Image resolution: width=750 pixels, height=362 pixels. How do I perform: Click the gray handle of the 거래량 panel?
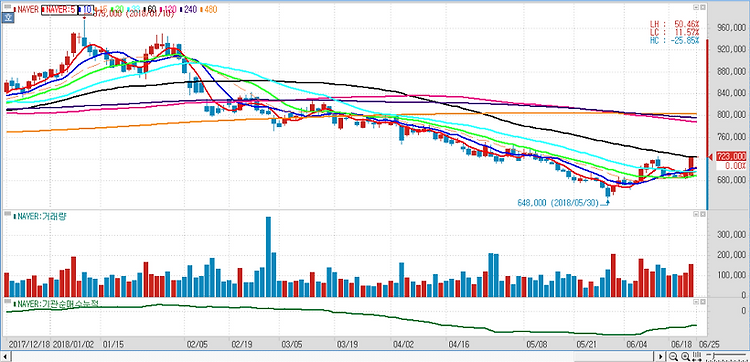[7, 213]
